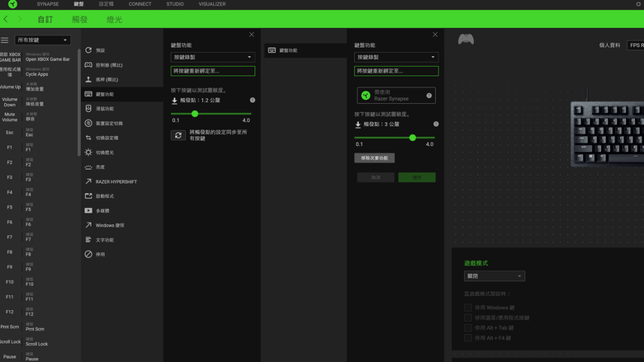The height and width of the screenshot is (362, 644).
Task: Click info icon in Razer Synapse required box
Action: (429, 96)
